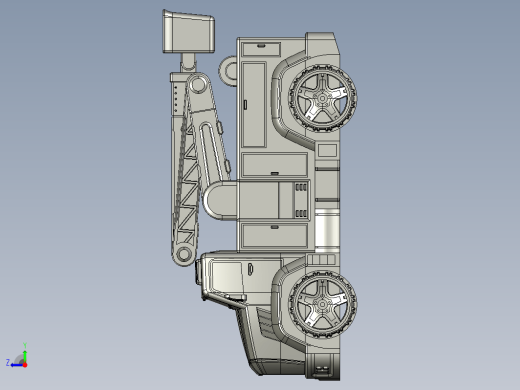Select the cab door handle
This screenshot has width=520, height=390.
(250, 268)
